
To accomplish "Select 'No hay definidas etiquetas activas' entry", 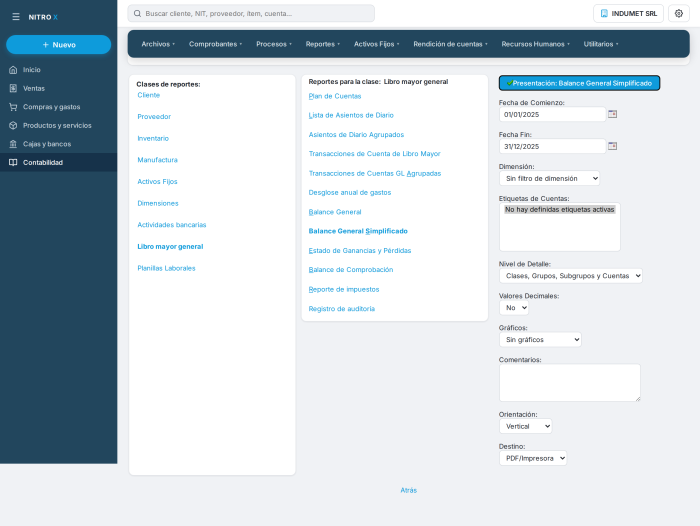I will point(559,209).
